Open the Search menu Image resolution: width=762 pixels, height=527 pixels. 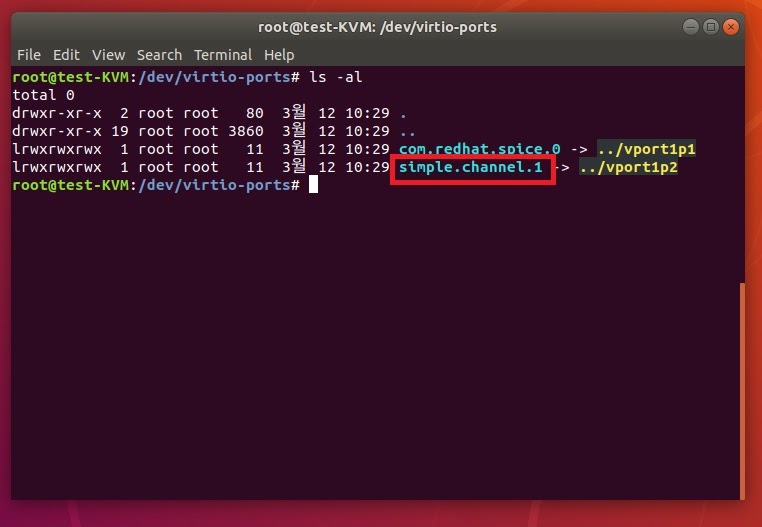pos(159,55)
